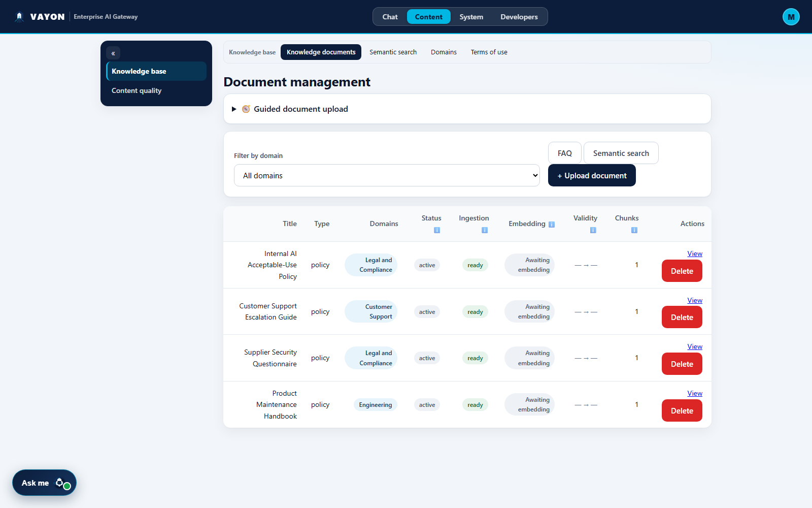Image resolution: width=812 pixels, height=508 pixels.
Task: Expand Guided document upload section
Action: click(467, 109)
